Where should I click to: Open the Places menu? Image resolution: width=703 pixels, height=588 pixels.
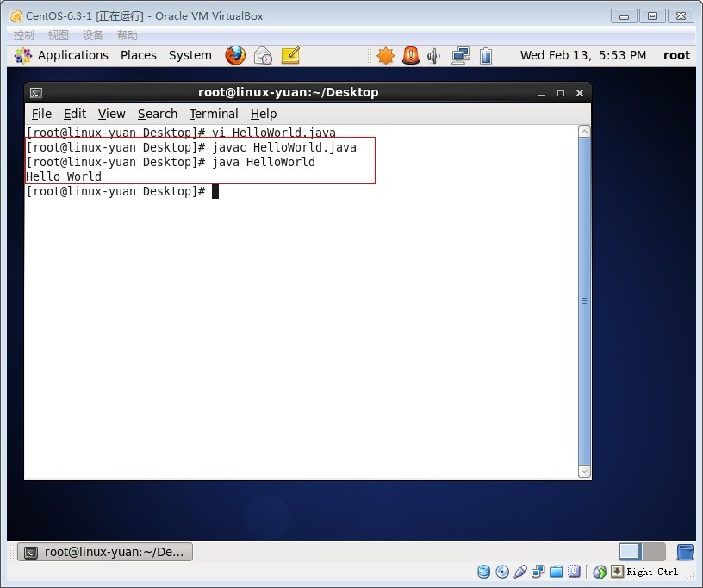tap(138, 55)
